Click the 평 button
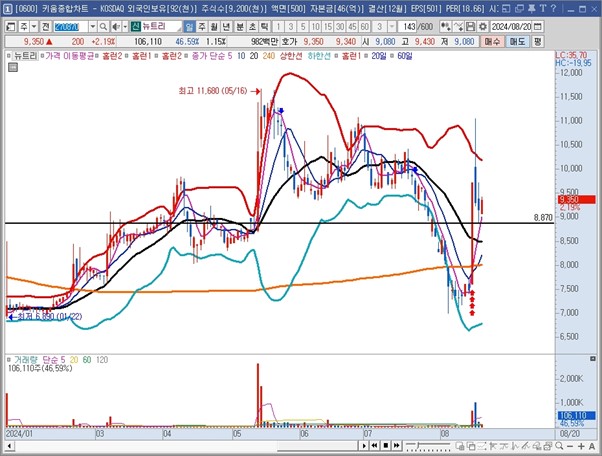Viewport: 602px width, 456px height. [x=538, y=41]
